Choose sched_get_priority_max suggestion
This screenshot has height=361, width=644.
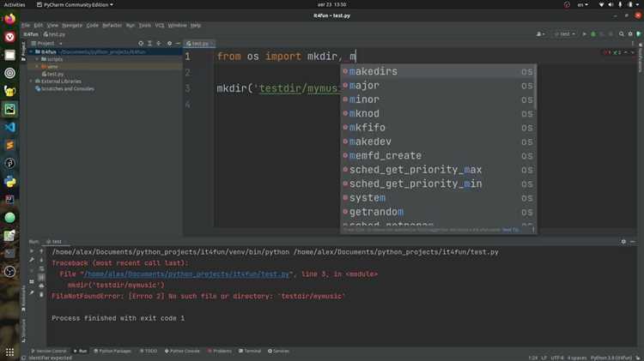click(x=438, y=170)
